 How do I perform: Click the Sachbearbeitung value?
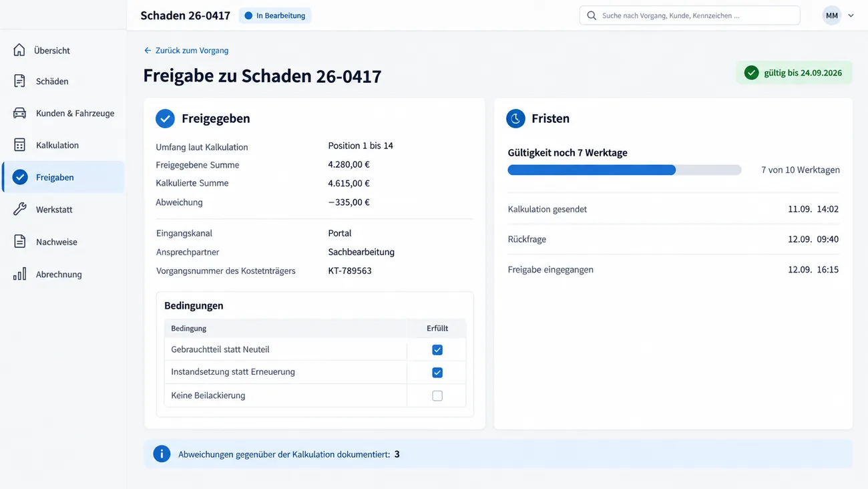pos(361,252)
